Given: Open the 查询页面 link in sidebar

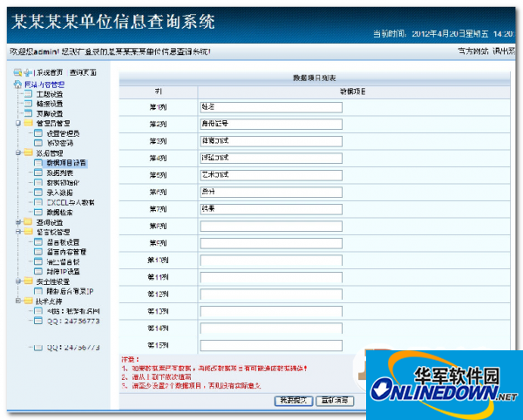Looking at the screenshot, I should pos(83,72).
